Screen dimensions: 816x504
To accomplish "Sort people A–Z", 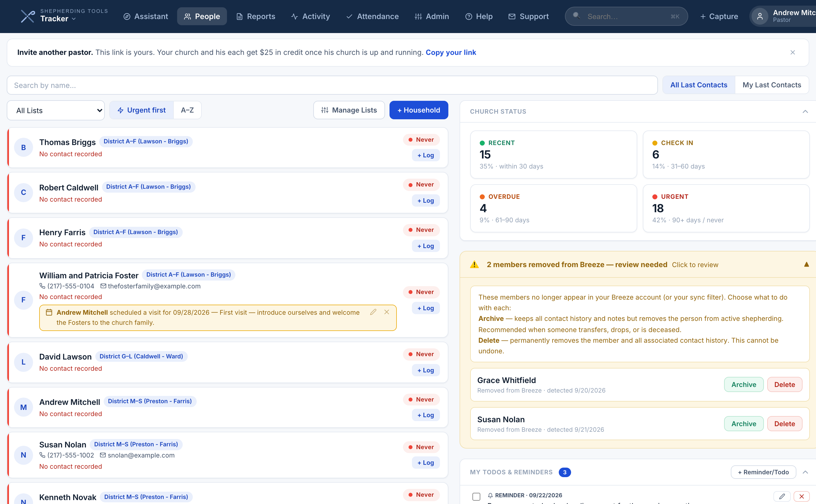I will point(187,110).
